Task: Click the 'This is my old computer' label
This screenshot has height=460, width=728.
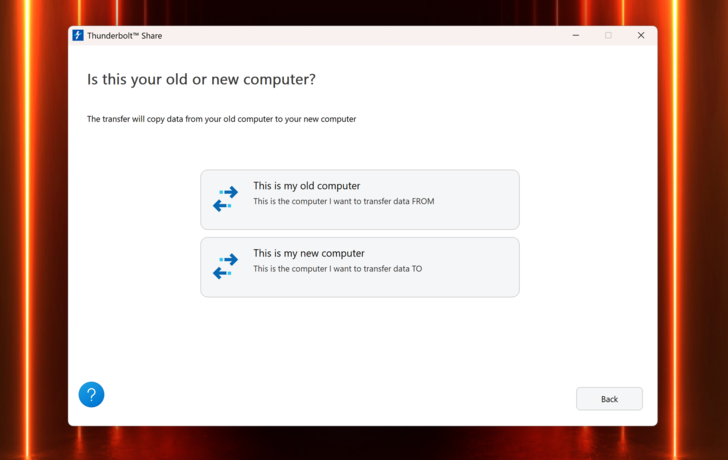Action: (x=306, y=186)
